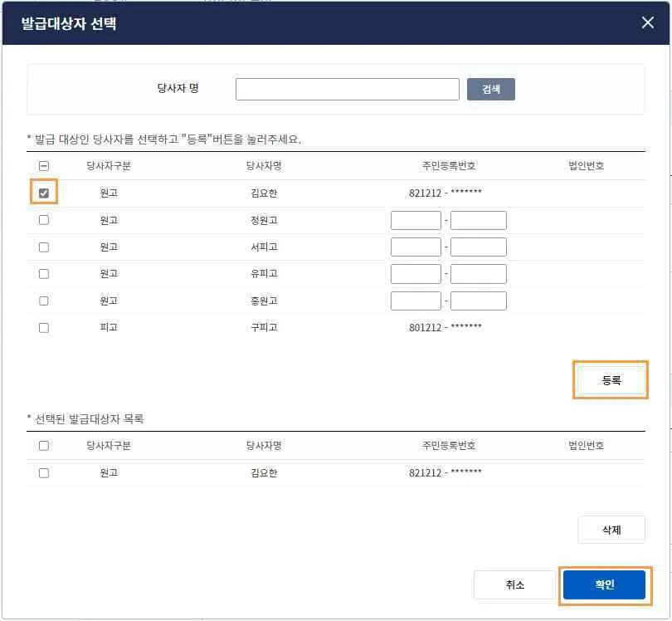This screenshot has height=621, width=672.
Task: Click 당사자구분 column header in upper table
Action: [x=109, y=165]
